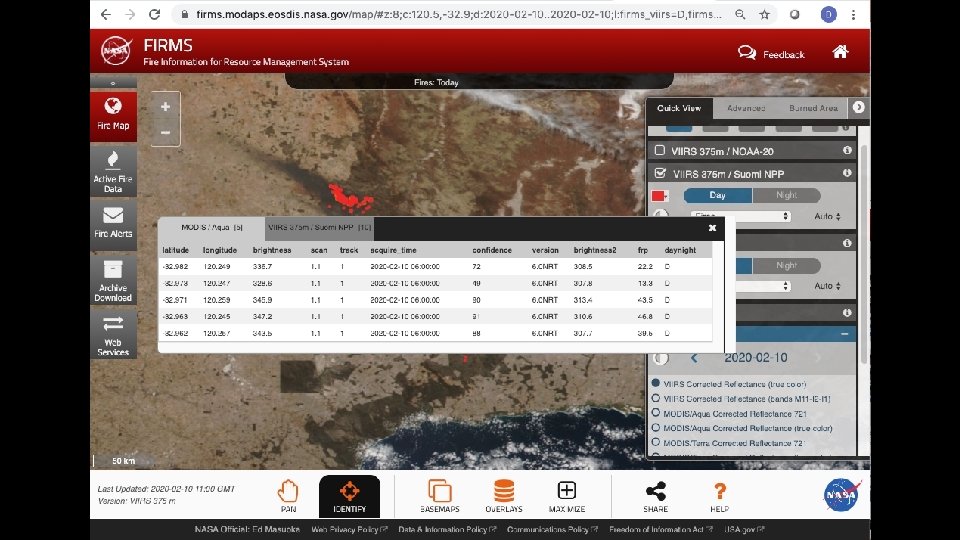Open Freedom of Information Act link

click(x=661, y=530)
